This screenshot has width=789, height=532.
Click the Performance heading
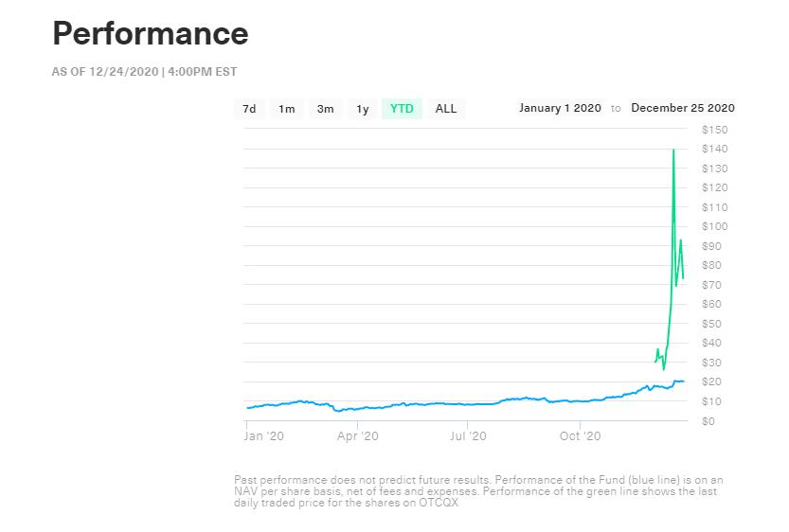tap(150, 34)
